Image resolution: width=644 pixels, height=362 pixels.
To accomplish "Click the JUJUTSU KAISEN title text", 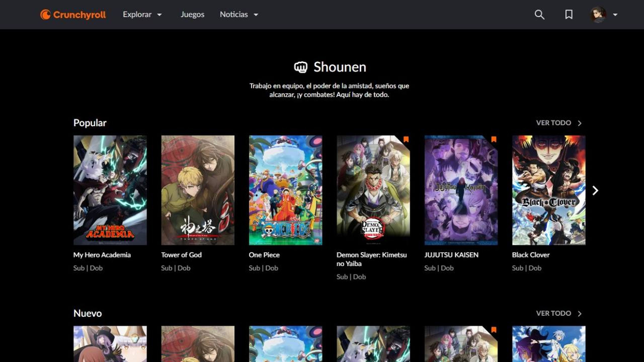I will point(451,255).
